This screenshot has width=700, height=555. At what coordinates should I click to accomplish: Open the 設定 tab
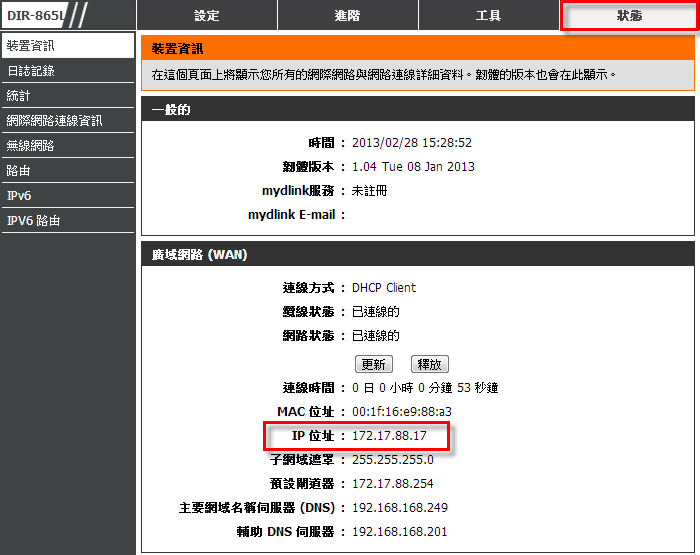click(x=207, y=16)
